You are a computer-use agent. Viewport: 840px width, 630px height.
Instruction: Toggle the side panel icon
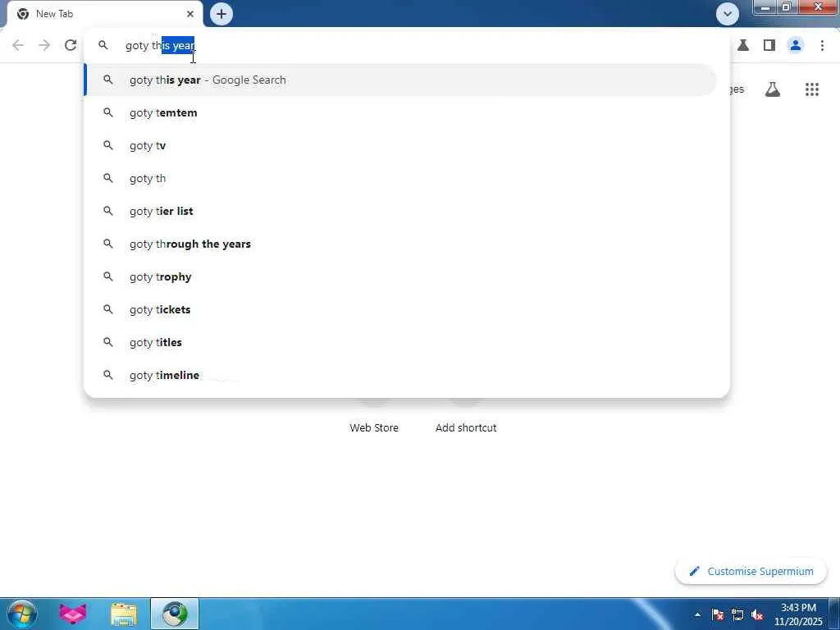(x=769, y=46)
